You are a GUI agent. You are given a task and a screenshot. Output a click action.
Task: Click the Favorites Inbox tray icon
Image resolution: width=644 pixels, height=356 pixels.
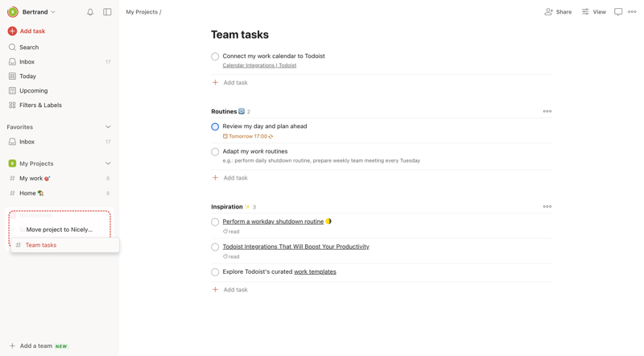tap(12, 142)
